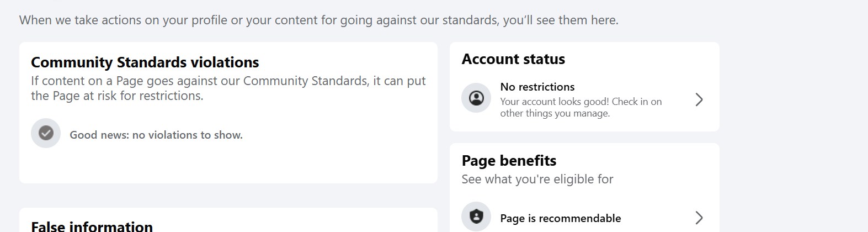Click the sentence about actions on your profile

click(318, 20)
